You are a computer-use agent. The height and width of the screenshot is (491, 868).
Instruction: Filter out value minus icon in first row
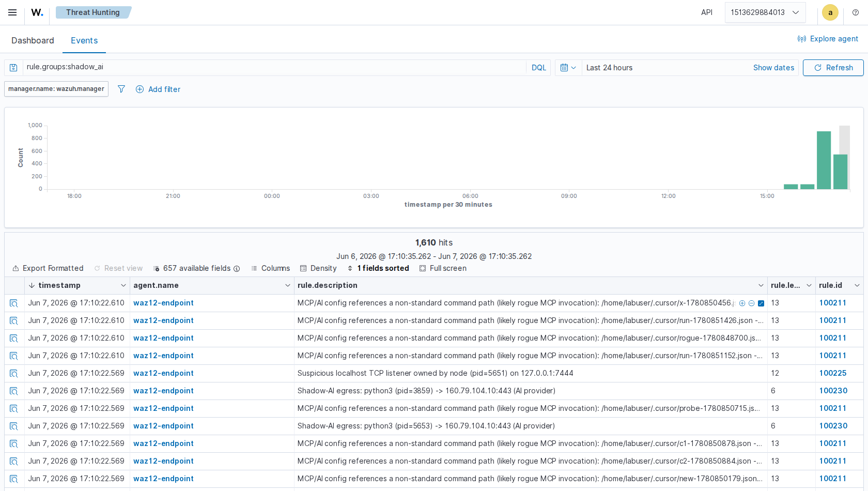[751, 303]
